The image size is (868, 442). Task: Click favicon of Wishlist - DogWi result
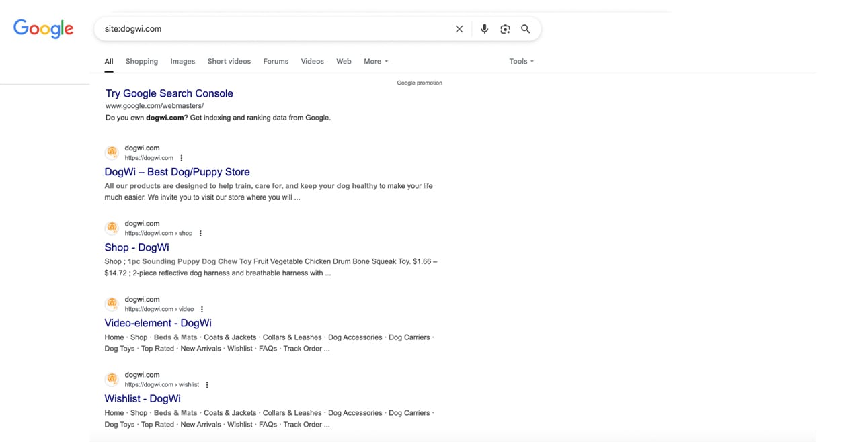(112, 380)
